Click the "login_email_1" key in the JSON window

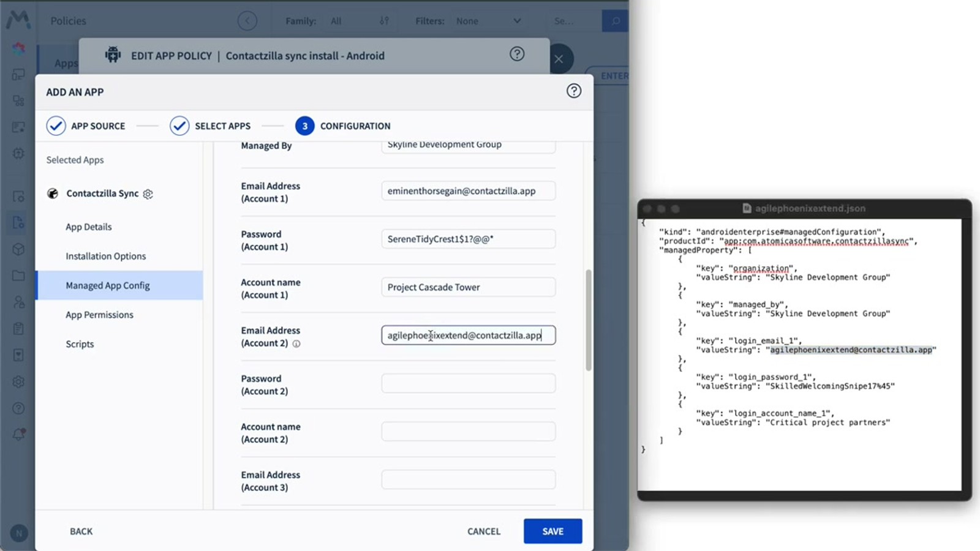[763, 341]
